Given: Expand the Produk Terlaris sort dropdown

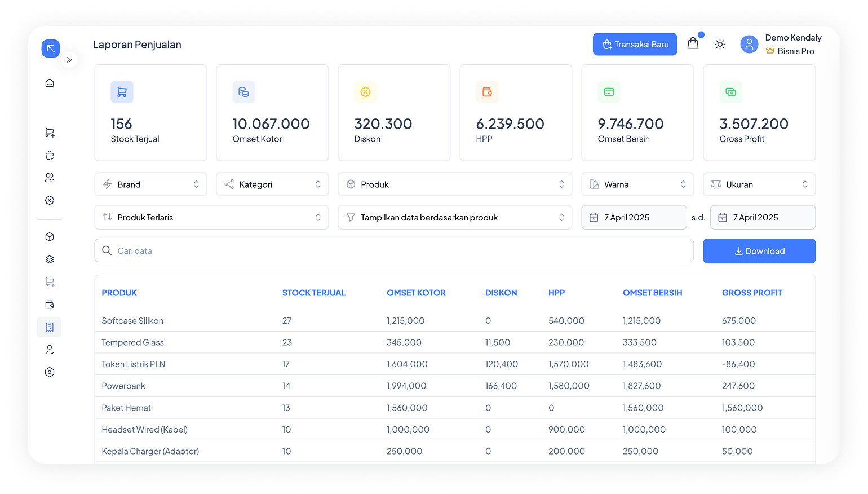Looking at the screenshot, I should tap(211, 217).
